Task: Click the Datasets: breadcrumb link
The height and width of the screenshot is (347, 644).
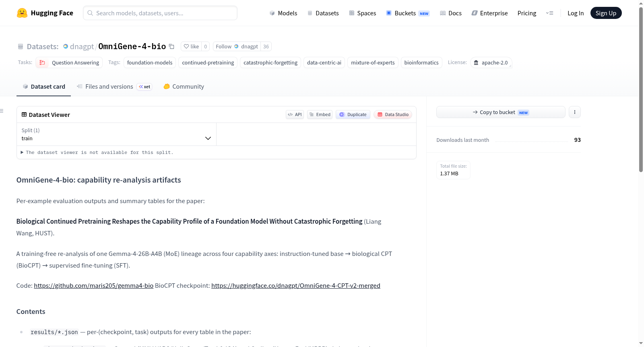Action: [x=43, y=46]
